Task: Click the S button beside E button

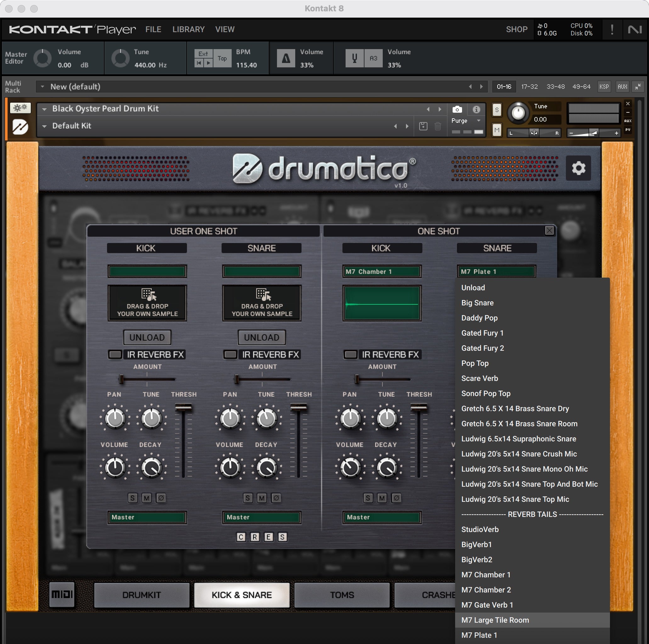Action: [282, 537]
